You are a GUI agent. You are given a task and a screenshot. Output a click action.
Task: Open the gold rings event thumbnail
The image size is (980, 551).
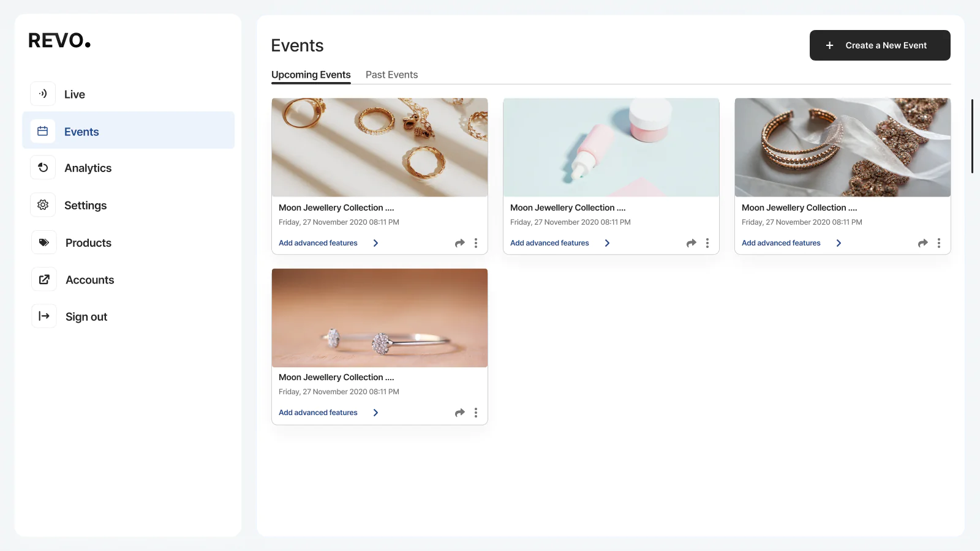[x=380, y=148]
